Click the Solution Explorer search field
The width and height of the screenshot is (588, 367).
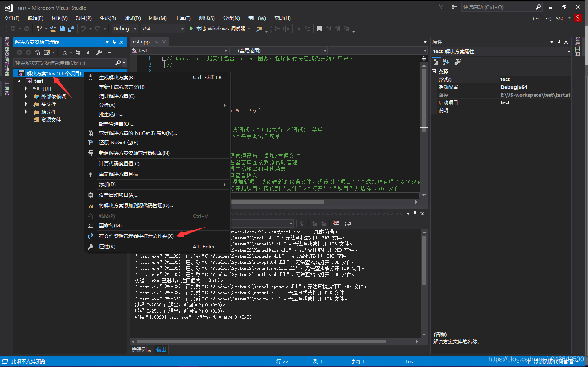point(64,63)
